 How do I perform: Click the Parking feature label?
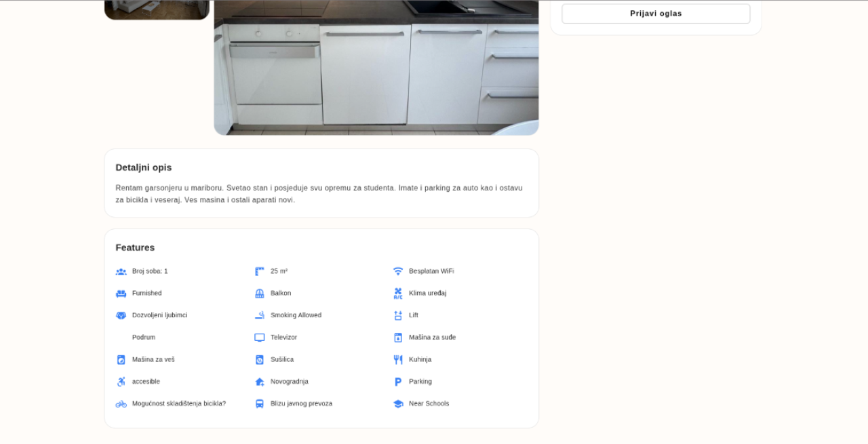pyautogui.click(x=420, y=382)
